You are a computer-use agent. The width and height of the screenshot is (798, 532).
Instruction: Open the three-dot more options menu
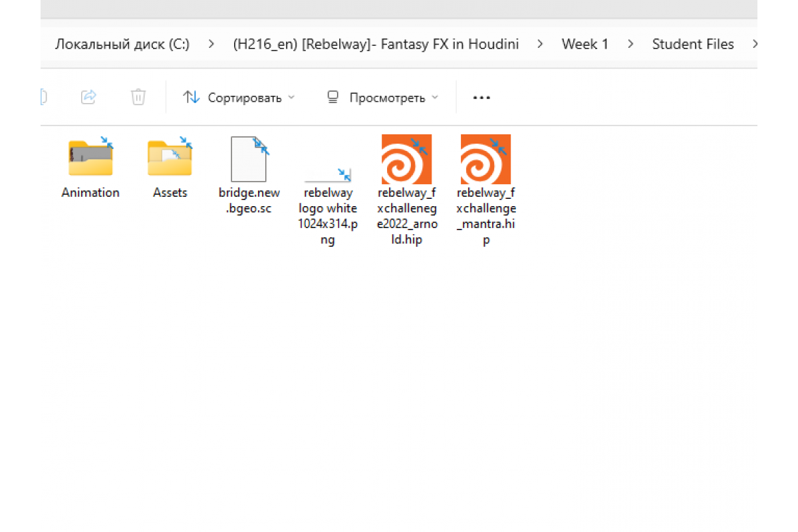[x=481, y=98]
